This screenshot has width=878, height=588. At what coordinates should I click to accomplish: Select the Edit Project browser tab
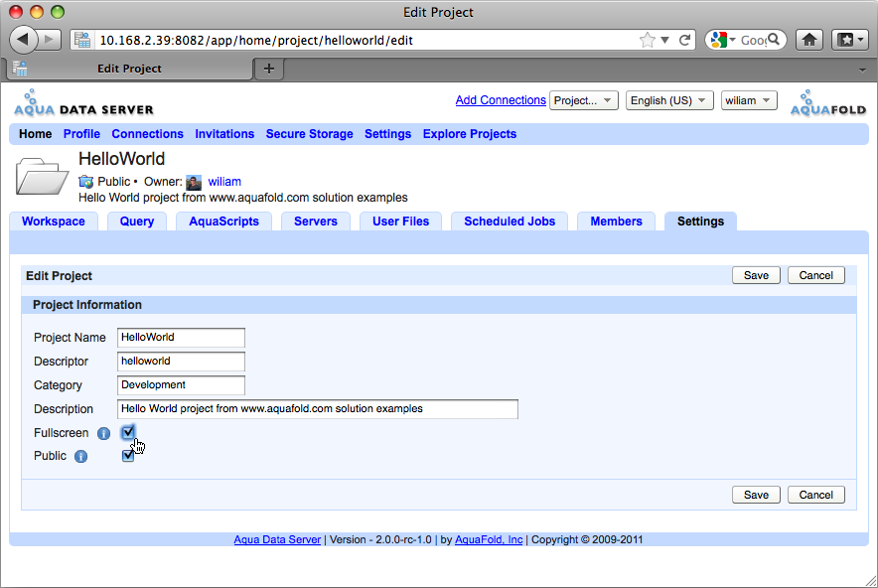point(129,69)
